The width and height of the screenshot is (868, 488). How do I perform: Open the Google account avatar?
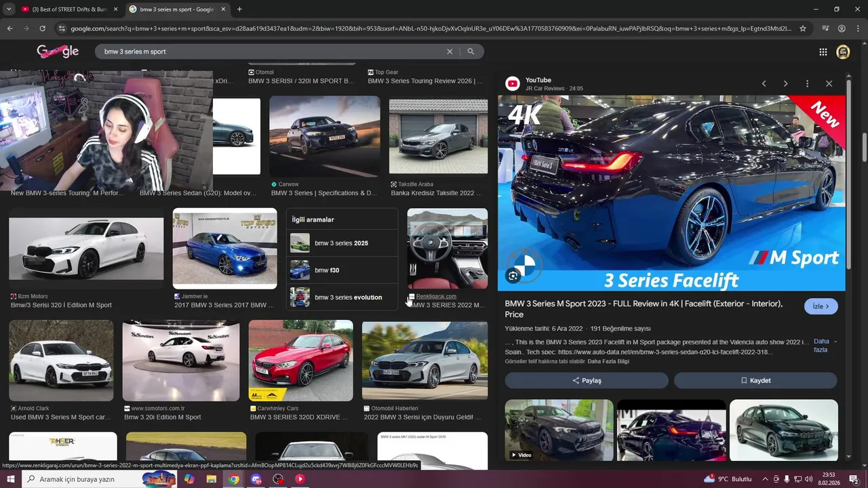pyautogui.click(x=843, y=52)
